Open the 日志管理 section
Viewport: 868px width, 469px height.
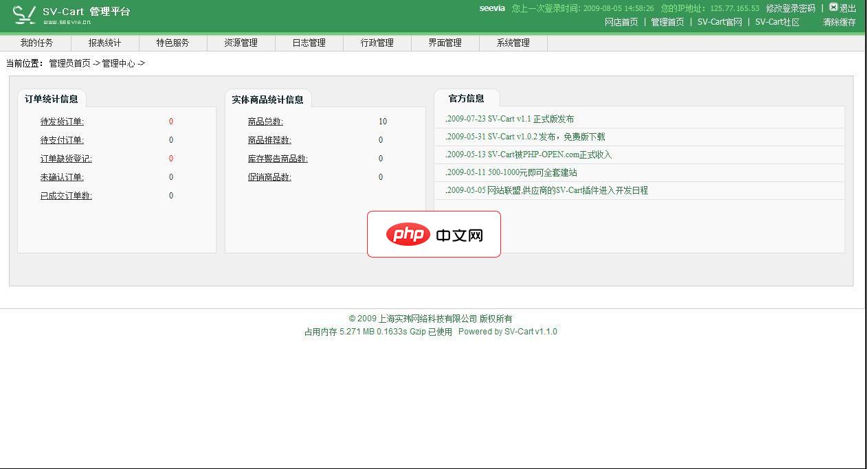[x=309, y=42]
